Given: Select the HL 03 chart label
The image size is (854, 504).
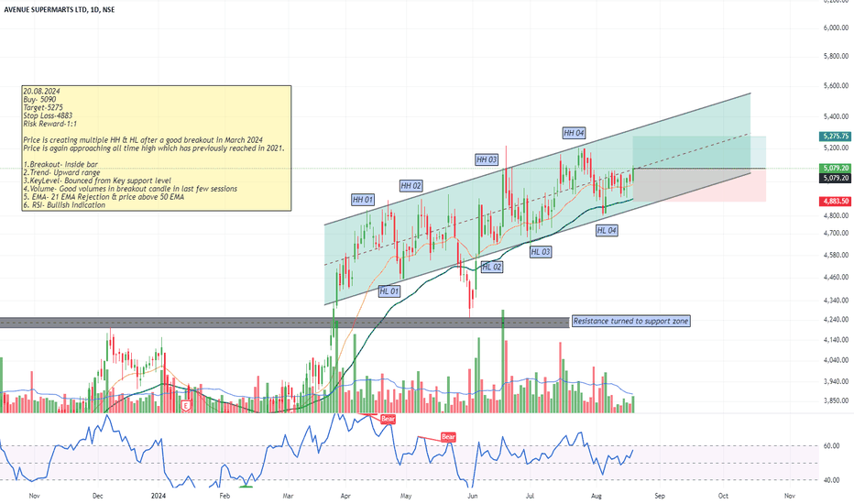Looking at the screenshot, I should [541, 252].
